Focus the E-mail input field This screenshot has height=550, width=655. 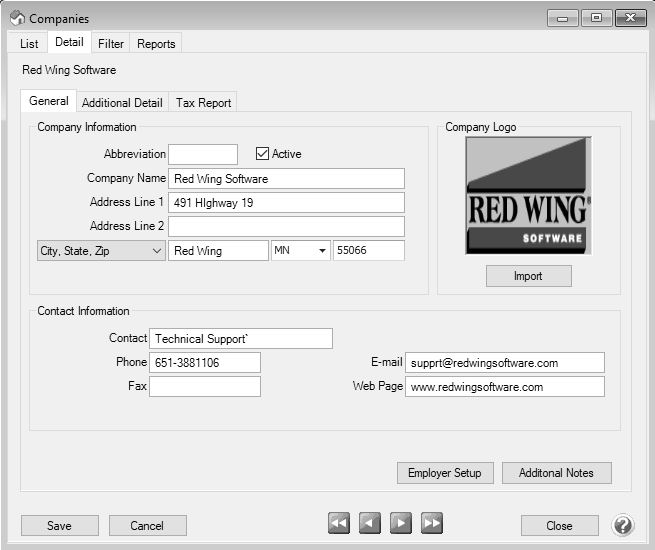504,363
